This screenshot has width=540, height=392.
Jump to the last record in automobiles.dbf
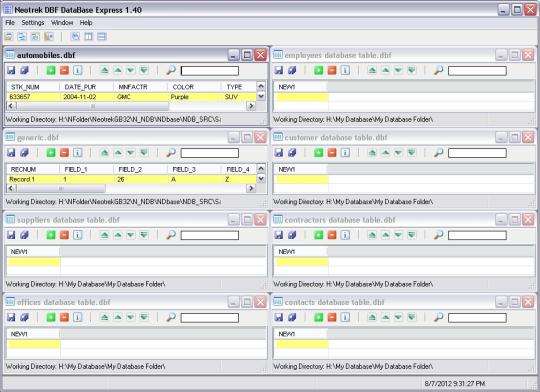[144, 70]
